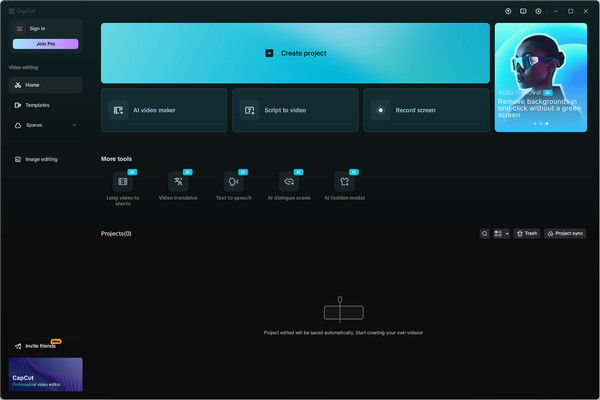Screen dimensions: 600x400
Task: Open the Video translator tool
Action: coord(178,185)
